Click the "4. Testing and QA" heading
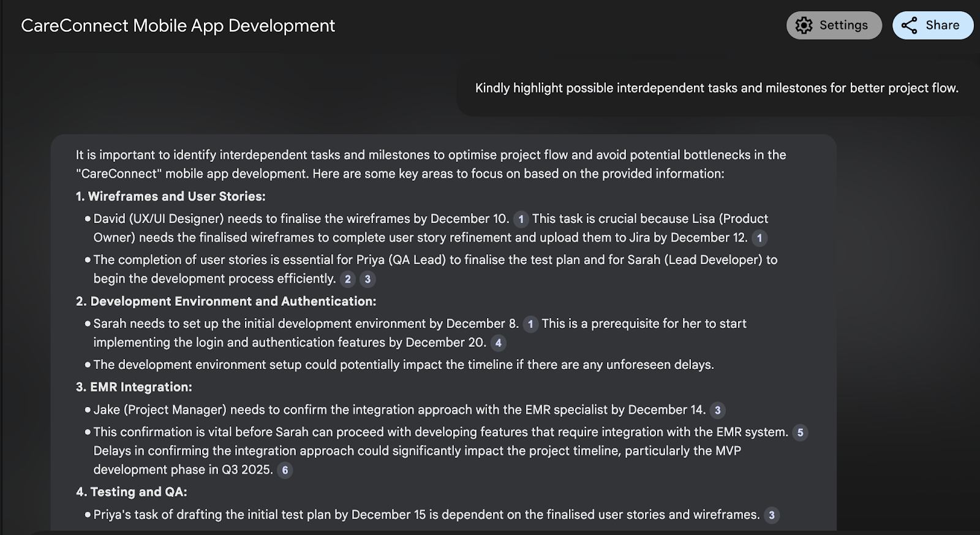 click(131, 492)
